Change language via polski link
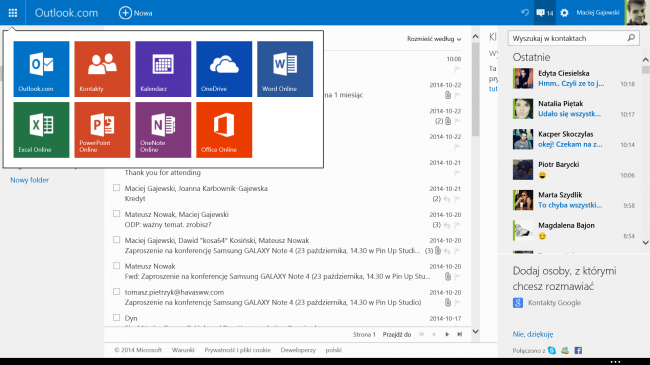The image size is (650, 365). tap(334, 350)
